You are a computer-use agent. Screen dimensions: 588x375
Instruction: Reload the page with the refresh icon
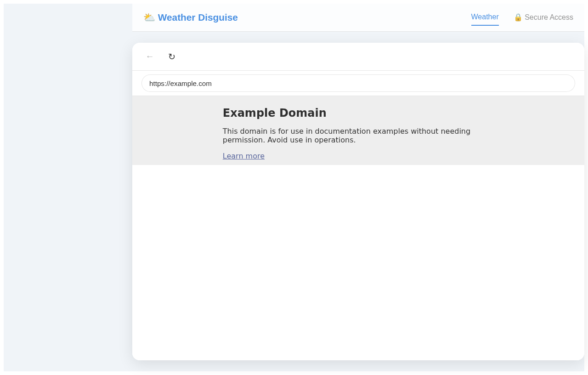click(x=172, y=57)
